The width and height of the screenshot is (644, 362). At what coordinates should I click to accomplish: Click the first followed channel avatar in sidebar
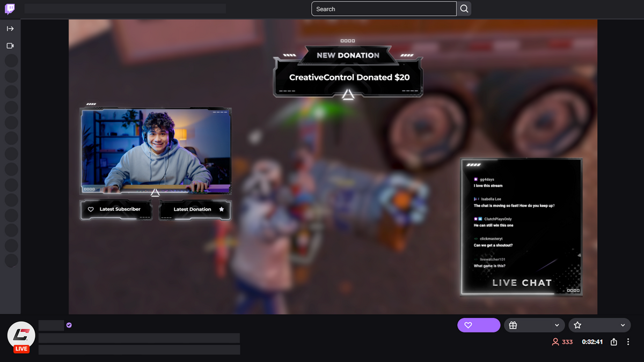[x=11, y=61]
